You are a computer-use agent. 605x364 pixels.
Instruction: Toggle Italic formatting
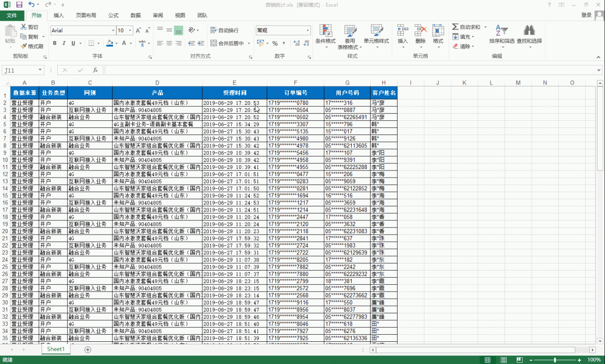click(x=64, y=43)
